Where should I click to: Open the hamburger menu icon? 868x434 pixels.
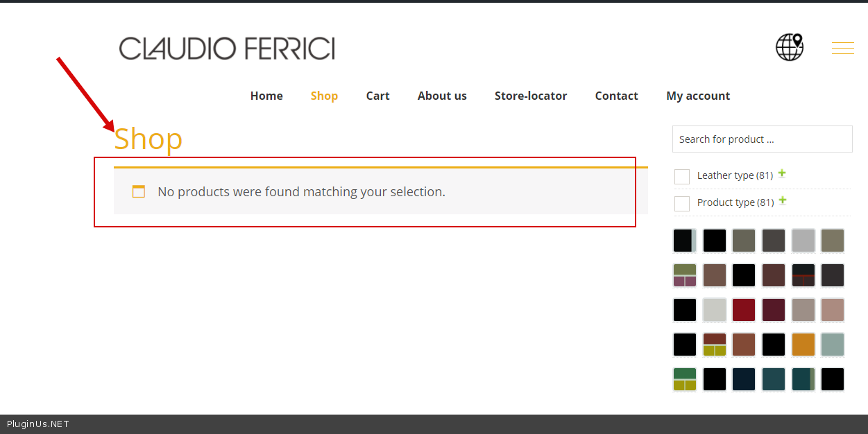842,48
